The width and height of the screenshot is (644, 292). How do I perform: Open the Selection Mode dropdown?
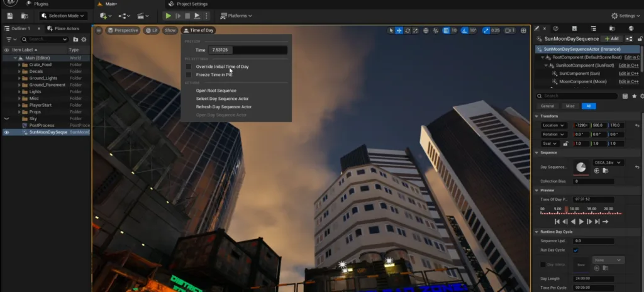click(x=62, y=16)
